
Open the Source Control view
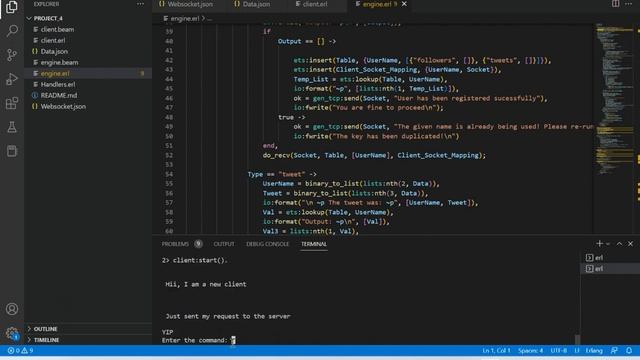(12, 55)
